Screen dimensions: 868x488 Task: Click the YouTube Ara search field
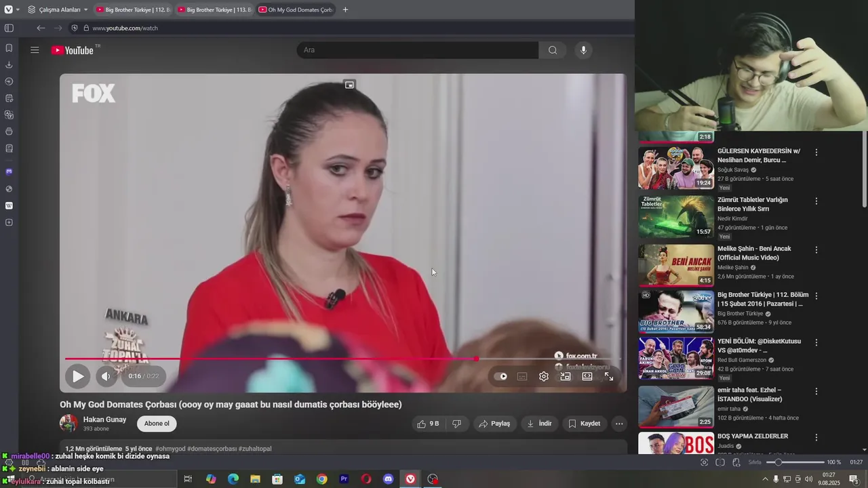tap(418, 50)
